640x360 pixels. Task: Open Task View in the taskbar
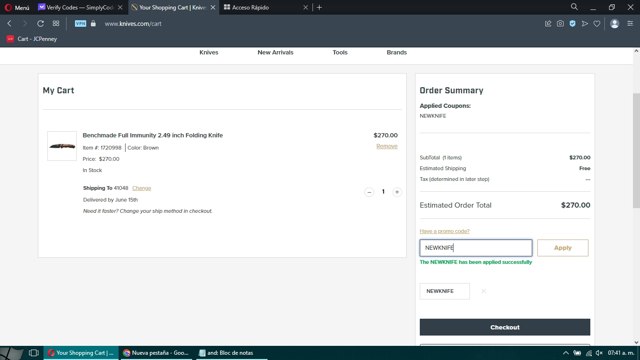click(33, 353)
